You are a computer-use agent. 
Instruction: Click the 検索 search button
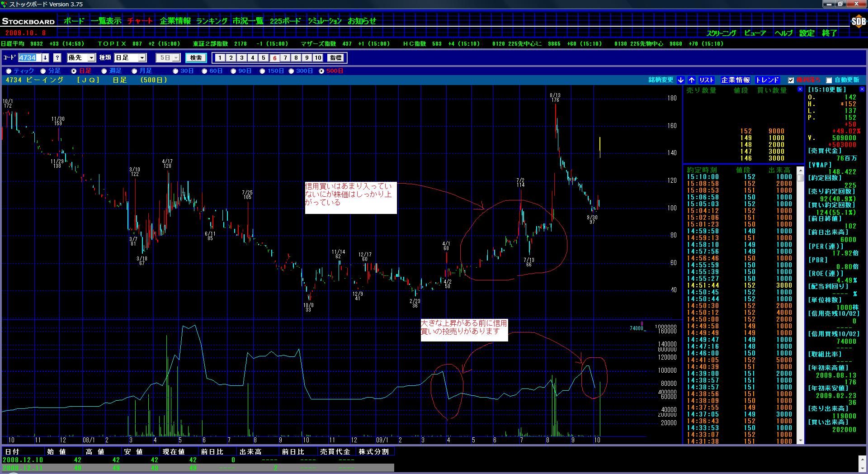click(x=196, y=58)
